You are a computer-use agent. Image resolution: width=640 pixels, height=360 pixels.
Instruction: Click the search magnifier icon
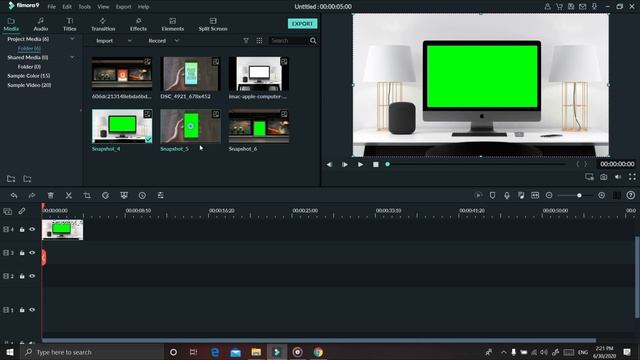pos(313,40)
